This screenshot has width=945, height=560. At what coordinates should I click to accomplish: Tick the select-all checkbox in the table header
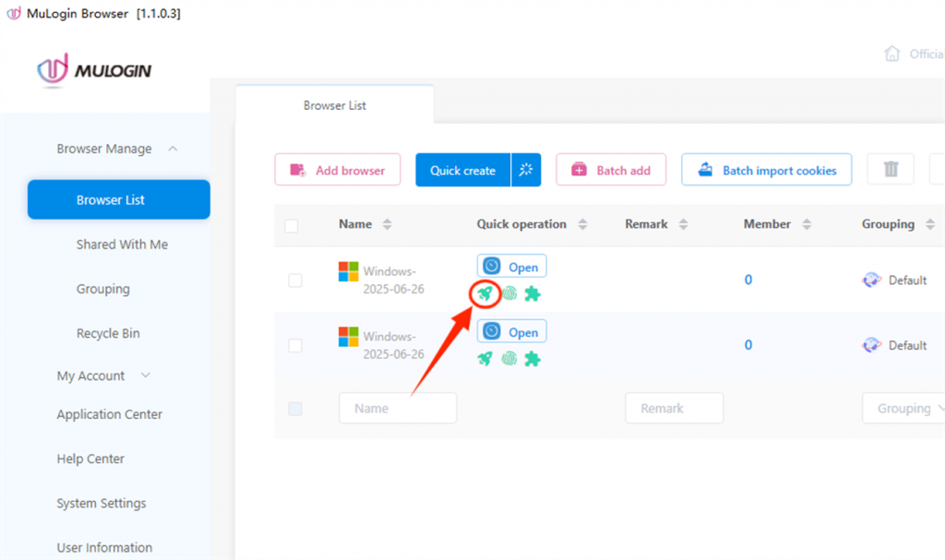[291, 225]
